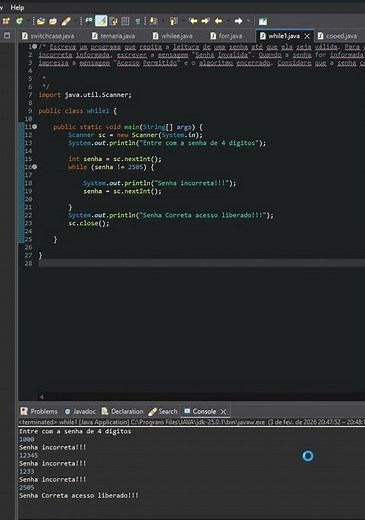365x520 pixels.
Task: Toggle Word Wrap in the toolbar
Action: [113, 21]
